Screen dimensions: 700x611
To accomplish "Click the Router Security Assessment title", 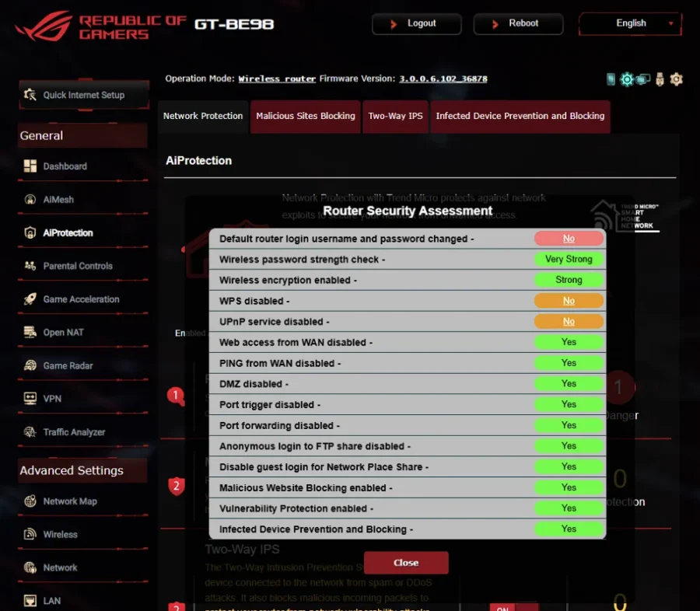I will tap(408, 211).
